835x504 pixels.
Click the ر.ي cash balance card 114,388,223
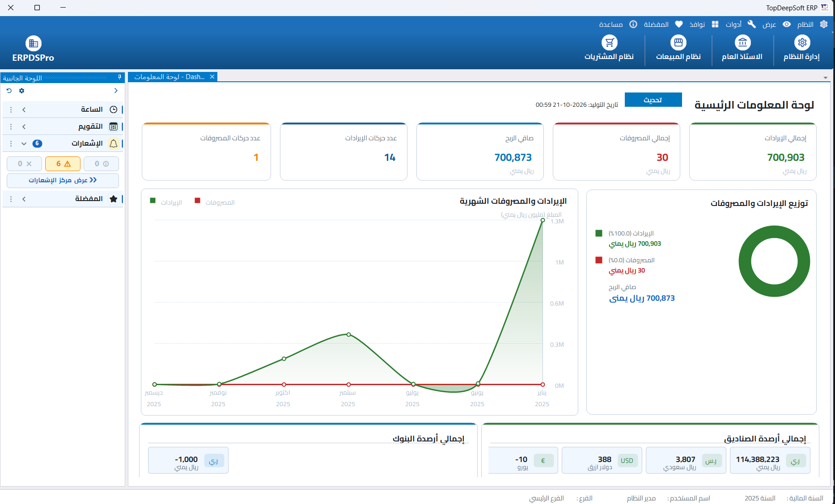point(770,460)
